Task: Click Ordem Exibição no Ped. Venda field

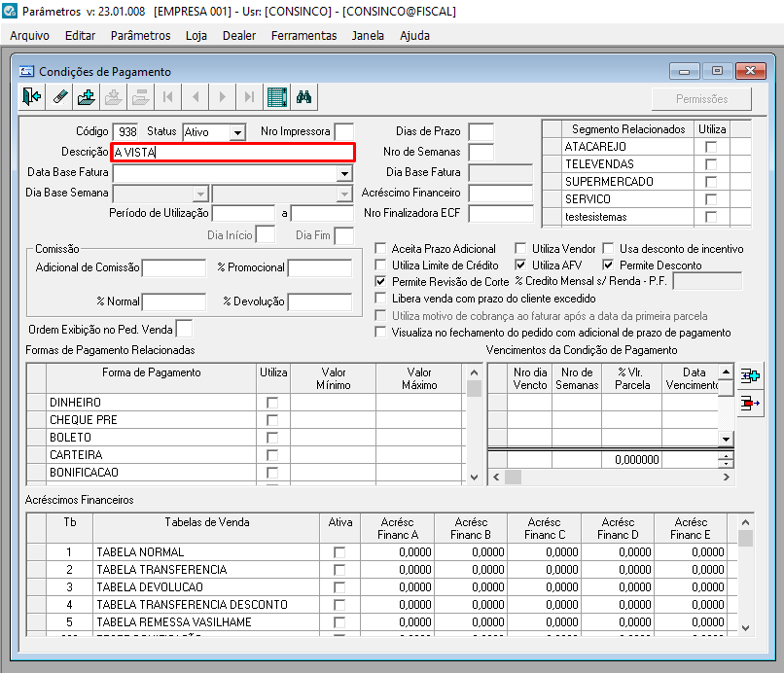Action: [x=185, y=329]
